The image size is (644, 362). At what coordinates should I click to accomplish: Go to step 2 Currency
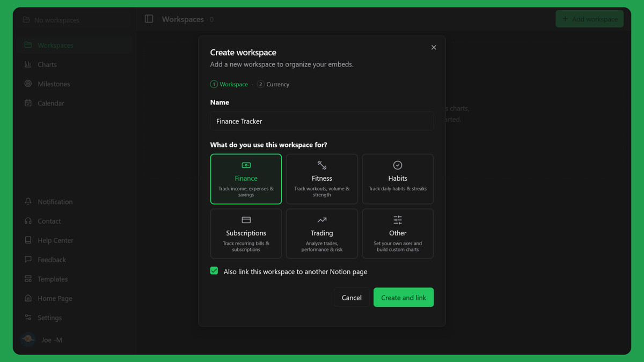[273, 84]
